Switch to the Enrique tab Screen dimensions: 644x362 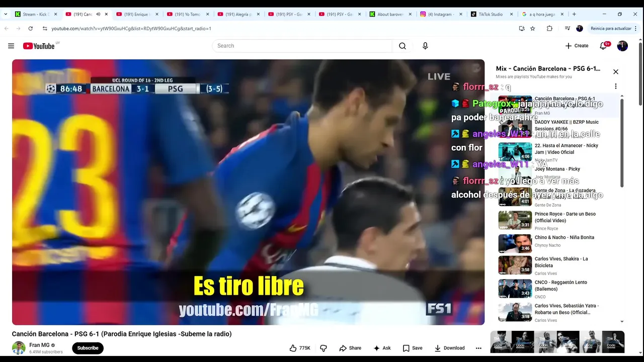click(137, 14)
